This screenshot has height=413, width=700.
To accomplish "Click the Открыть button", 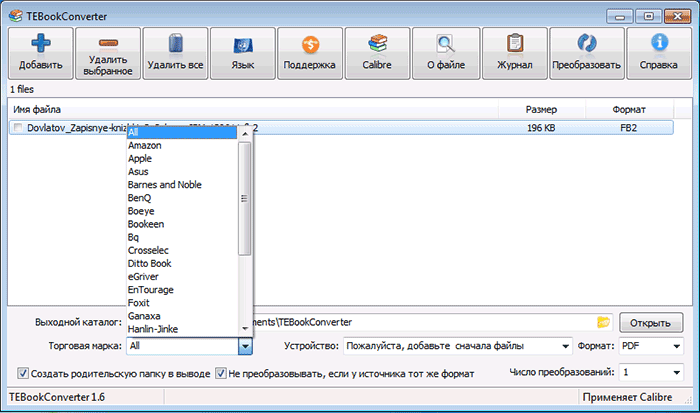I will coord(651,323).
